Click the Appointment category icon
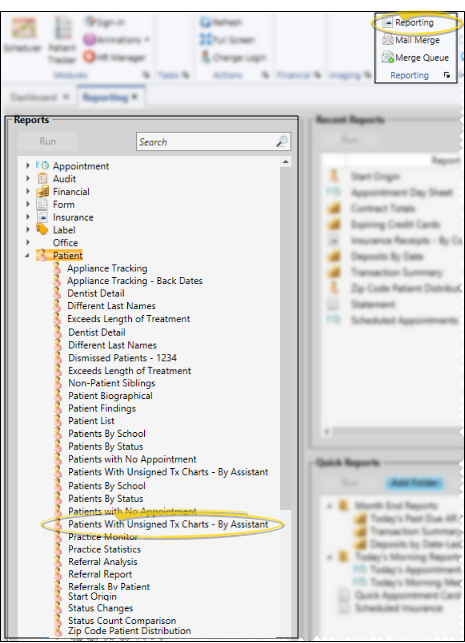465x643 pixels. 42,166
